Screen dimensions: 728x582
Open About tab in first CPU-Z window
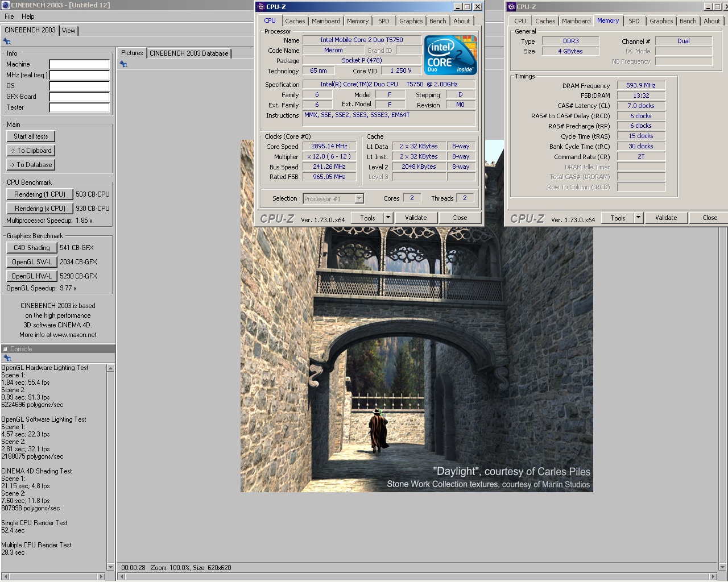tap(462, 21)
